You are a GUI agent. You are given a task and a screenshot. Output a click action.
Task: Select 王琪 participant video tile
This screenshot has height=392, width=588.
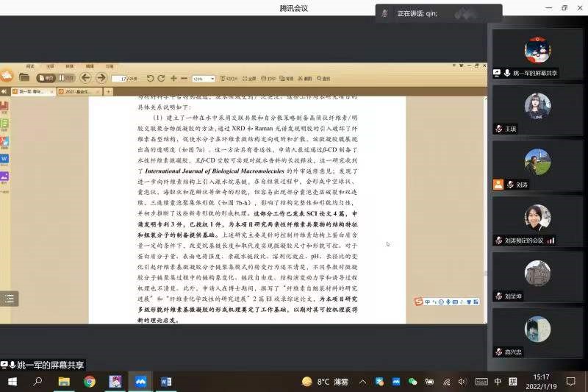(x=537, y=111)
